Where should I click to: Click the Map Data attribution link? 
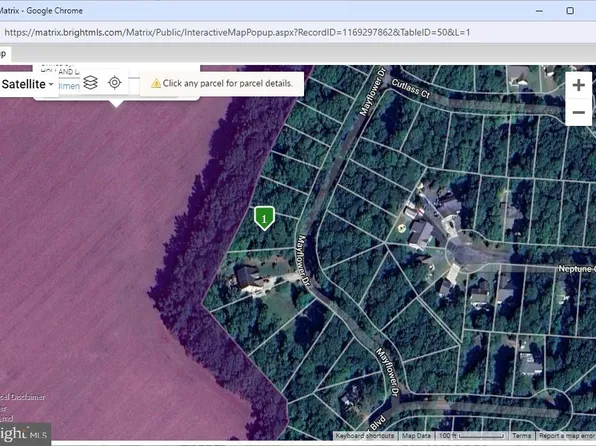pos(416,436)
